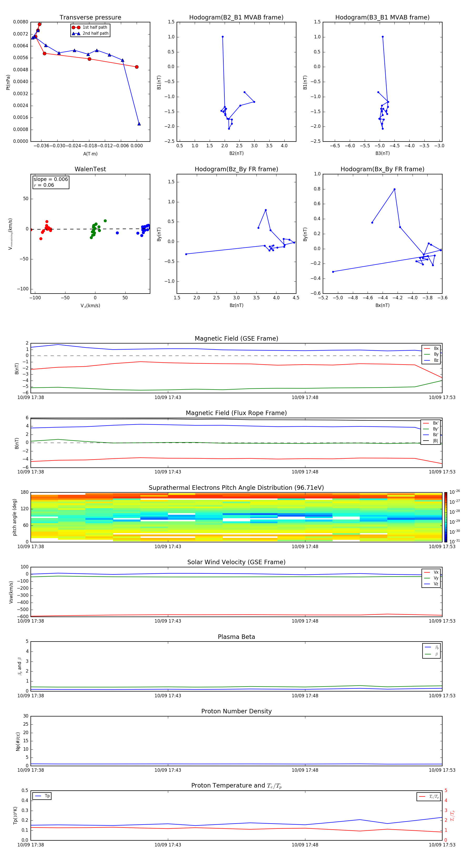Select the 'Bz' legend entry in GSE magnetic field
The image size is (473, 868).
click(431, 360)
